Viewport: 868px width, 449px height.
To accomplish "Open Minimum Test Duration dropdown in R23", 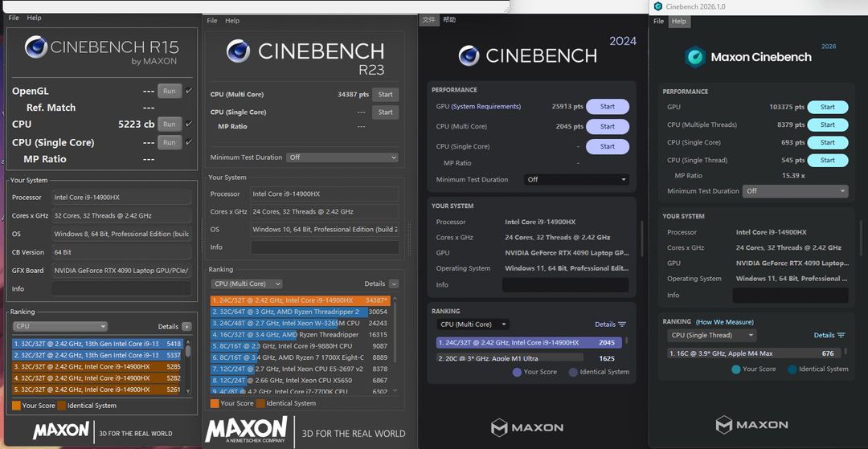I will pos(342,157).
